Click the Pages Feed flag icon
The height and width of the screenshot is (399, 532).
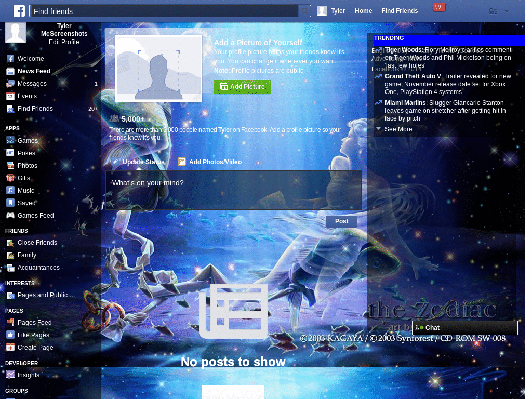pyautogui.click(x=10, y=322)
